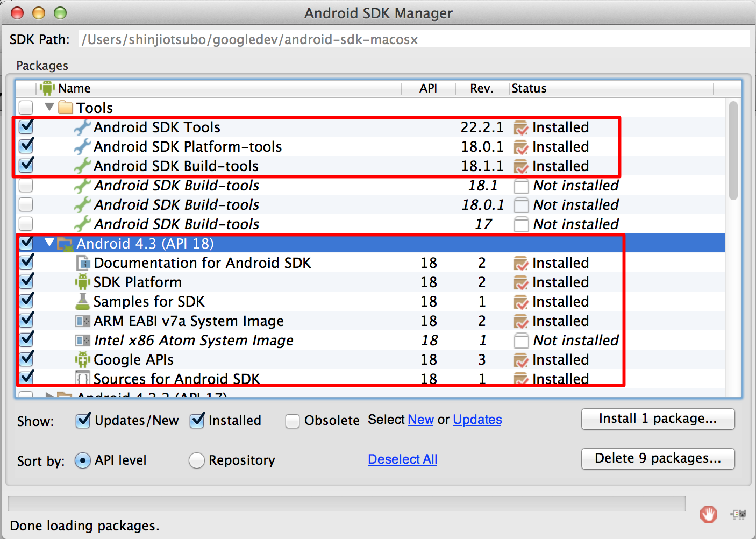Click the Not installed icon for Intel x86 Atom
756x539 pixels.
pyautogui.click(x=521, y=341)
